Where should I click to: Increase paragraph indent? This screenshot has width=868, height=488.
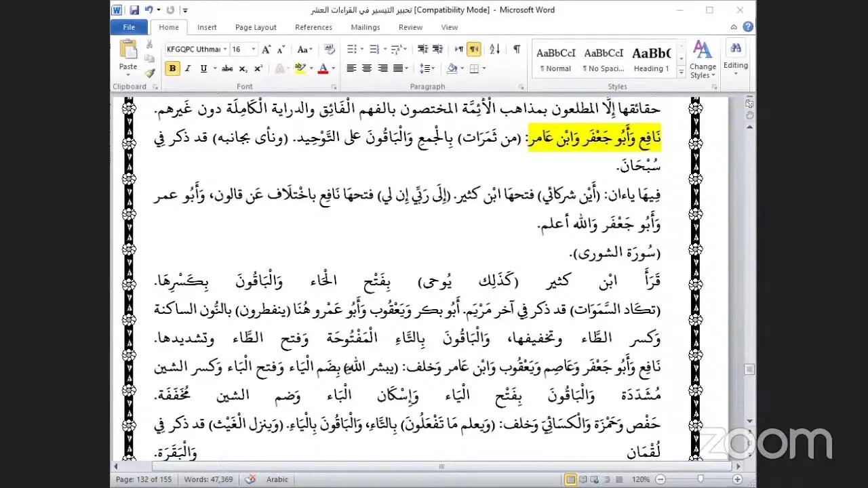click(437, 49)
